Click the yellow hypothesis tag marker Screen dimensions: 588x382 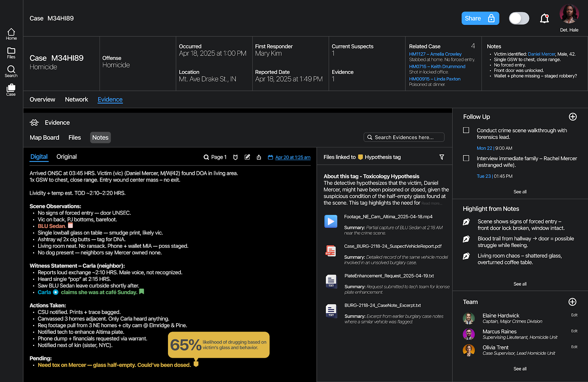coord(196,364)
